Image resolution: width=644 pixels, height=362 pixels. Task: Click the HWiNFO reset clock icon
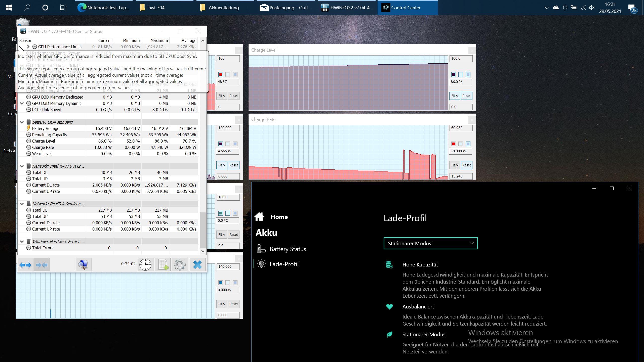coord(145,265)
